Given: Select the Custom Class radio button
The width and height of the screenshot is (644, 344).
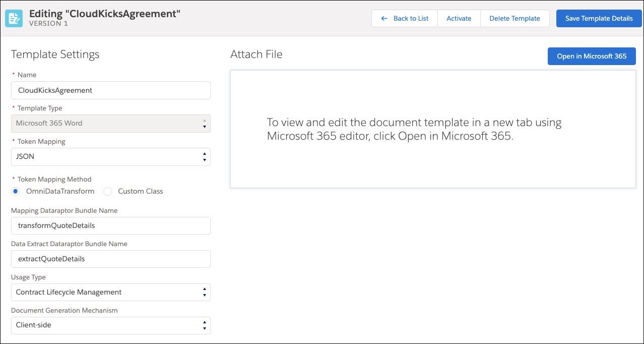Looking at the screenshot, I should [107, 191].
